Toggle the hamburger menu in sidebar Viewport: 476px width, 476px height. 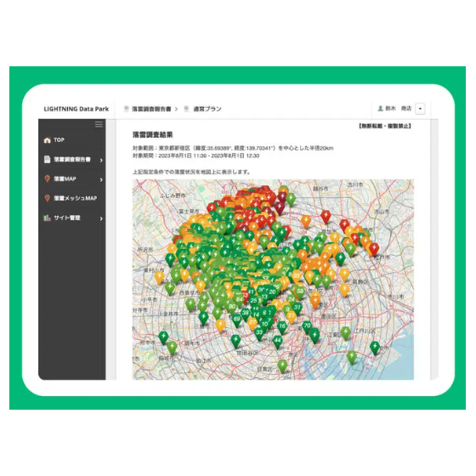pyautogui.click(x=99, y=124)
